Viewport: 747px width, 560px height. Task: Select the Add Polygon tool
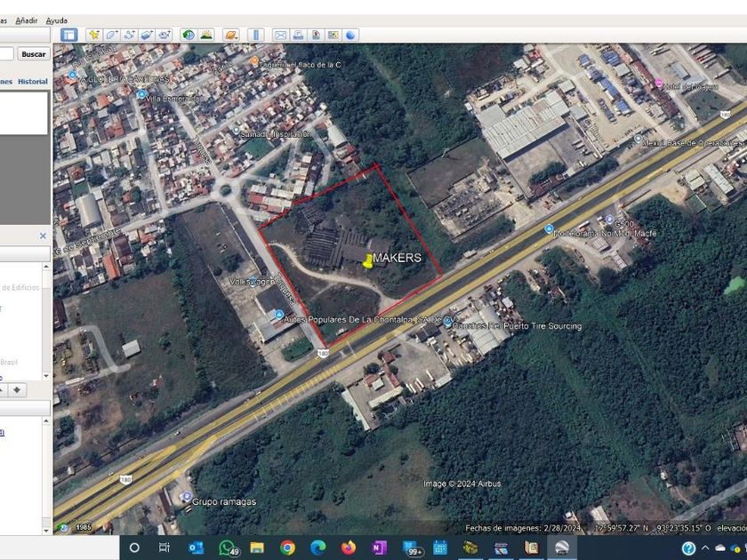coord(111,35)
